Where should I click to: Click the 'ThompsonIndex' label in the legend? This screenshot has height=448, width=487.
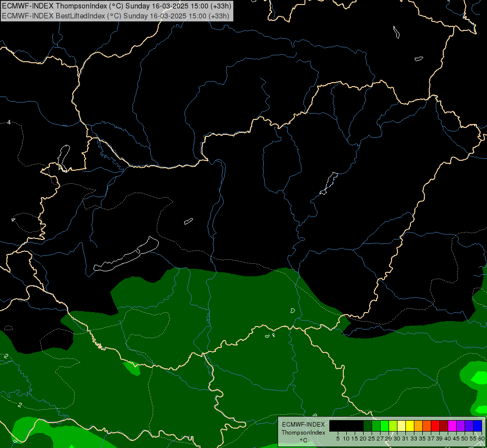point(303,433)
